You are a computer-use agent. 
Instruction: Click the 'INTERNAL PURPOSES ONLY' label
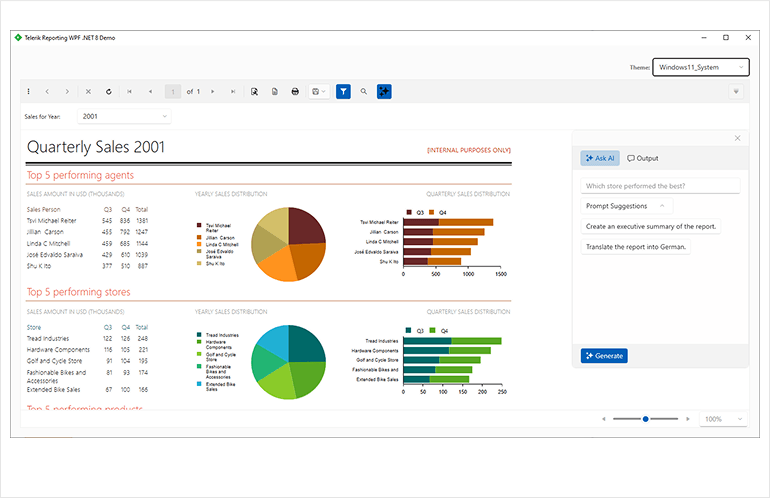coord(469,150)
